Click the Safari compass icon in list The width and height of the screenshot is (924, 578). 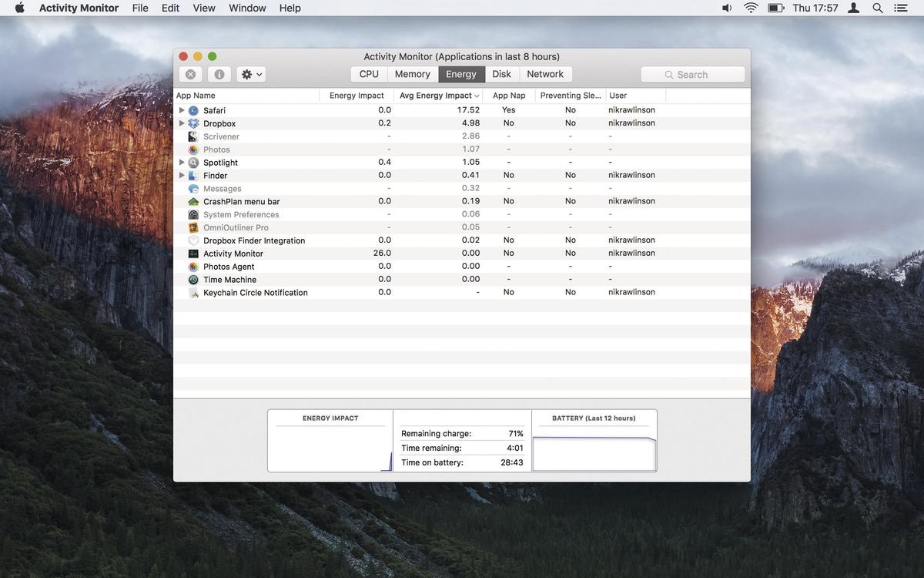point(193,110)
